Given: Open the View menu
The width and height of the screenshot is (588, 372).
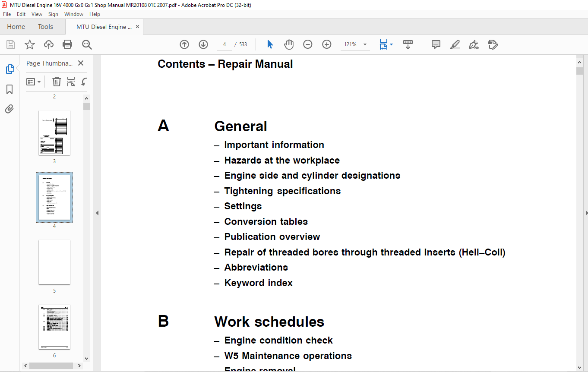Looking at the screenshot, I should click(x=37, y=14).
